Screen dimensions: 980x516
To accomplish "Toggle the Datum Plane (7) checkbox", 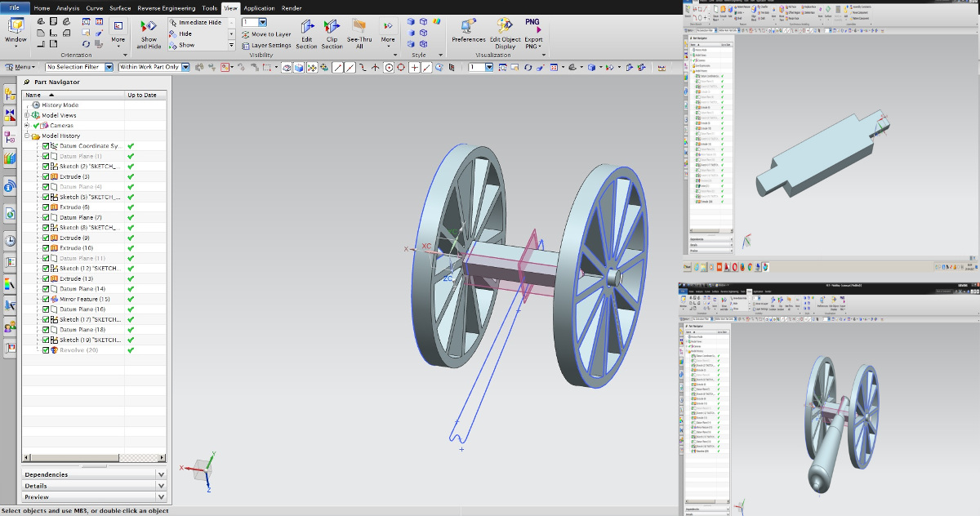I will [x=46, y=217].
